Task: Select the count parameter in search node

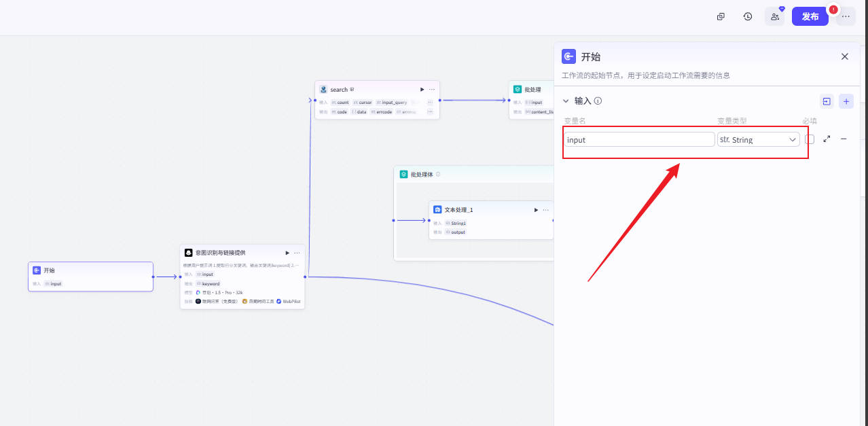Action: coord(340,103)
